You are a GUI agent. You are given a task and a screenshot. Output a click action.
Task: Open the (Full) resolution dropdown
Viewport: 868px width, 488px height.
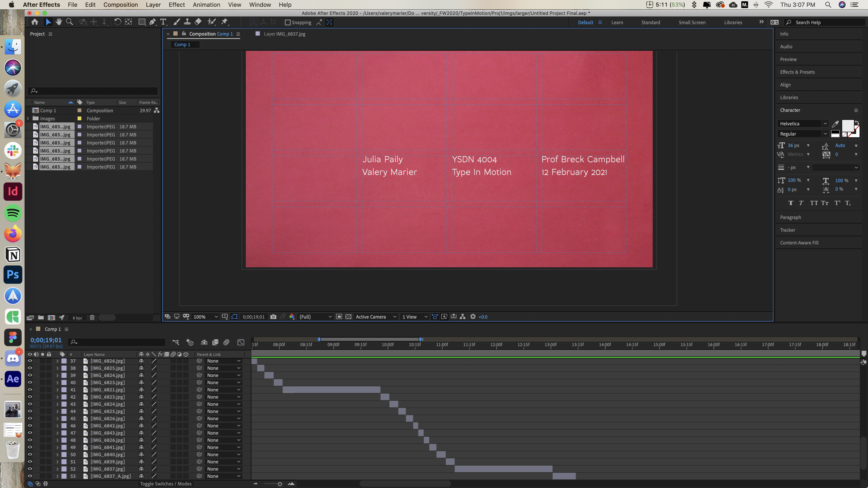click(315, 317)
